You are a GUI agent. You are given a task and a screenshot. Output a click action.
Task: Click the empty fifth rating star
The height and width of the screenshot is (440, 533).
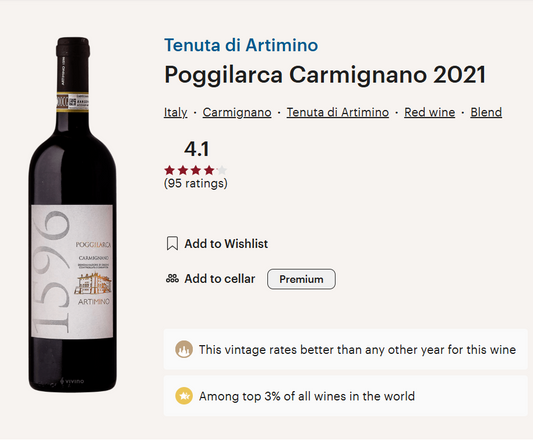click(x=222, y=170)
